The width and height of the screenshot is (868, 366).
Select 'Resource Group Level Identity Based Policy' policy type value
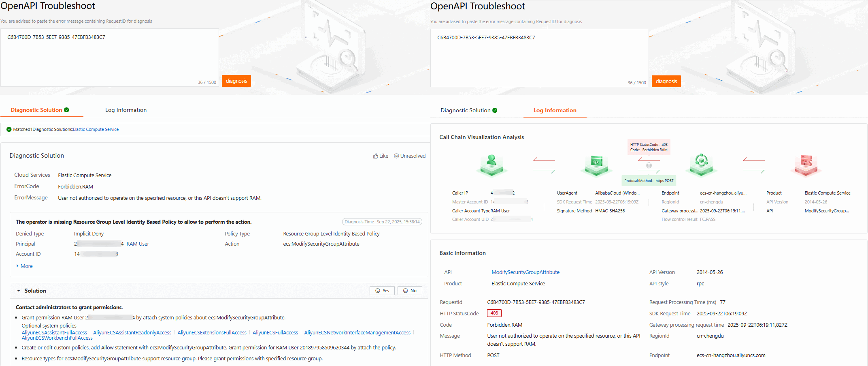click(x=332, y=234)
